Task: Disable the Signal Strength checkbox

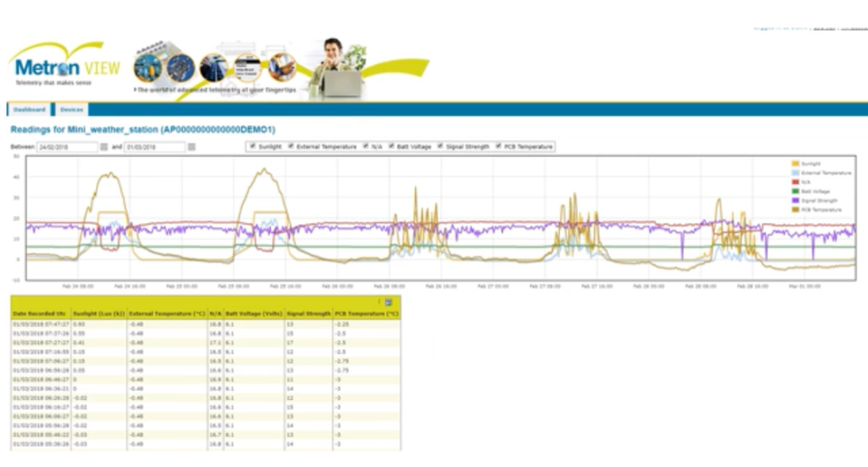Action: (440, 147)
